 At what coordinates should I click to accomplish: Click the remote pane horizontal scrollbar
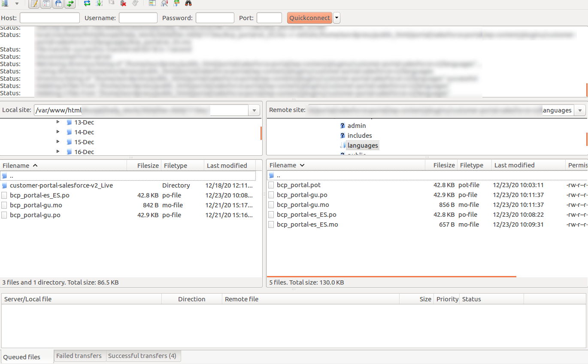(x=391, y=276)
